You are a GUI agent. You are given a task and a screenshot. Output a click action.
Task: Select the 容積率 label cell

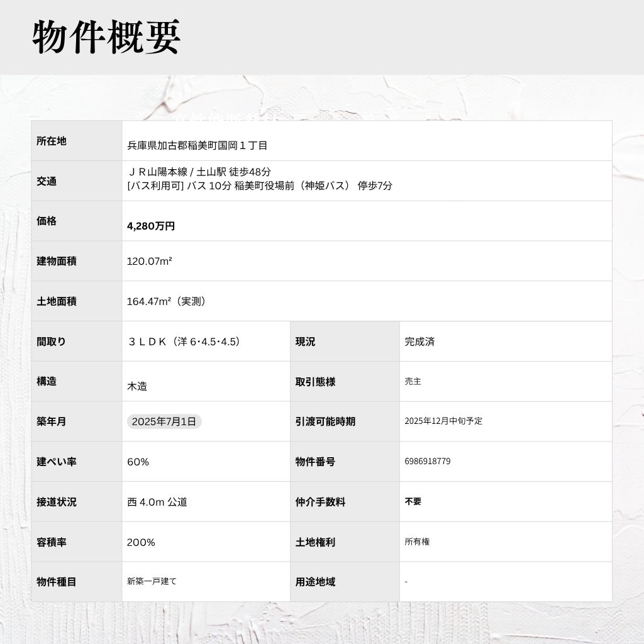coord(77,542)
